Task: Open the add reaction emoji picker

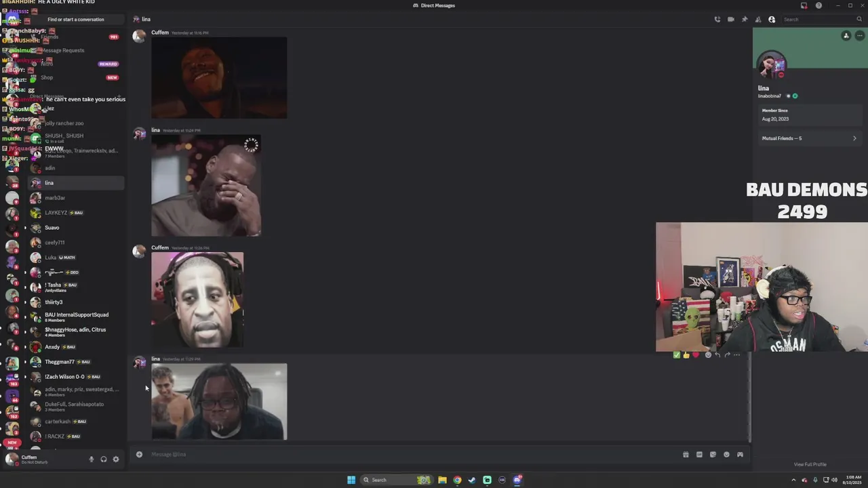Action: pos(708,354)
